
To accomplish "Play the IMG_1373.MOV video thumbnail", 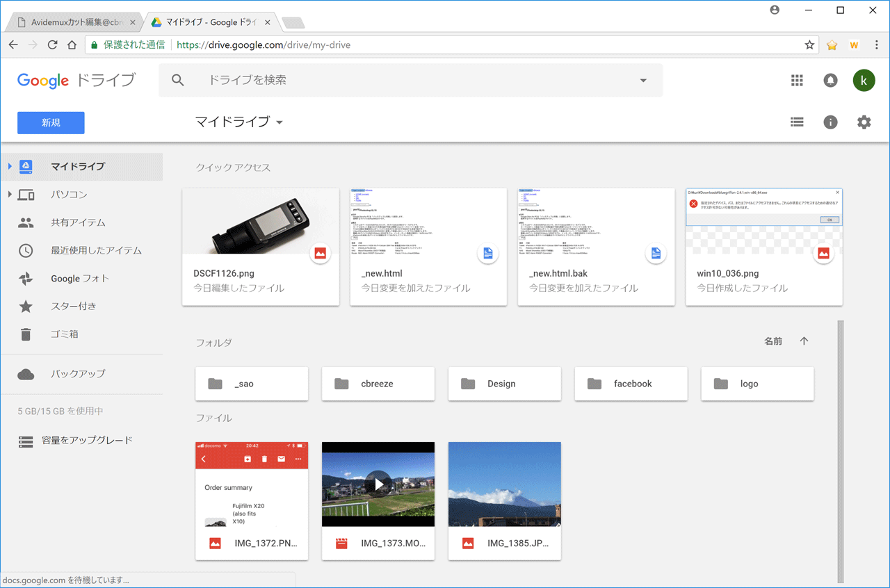I will (378, 484).
